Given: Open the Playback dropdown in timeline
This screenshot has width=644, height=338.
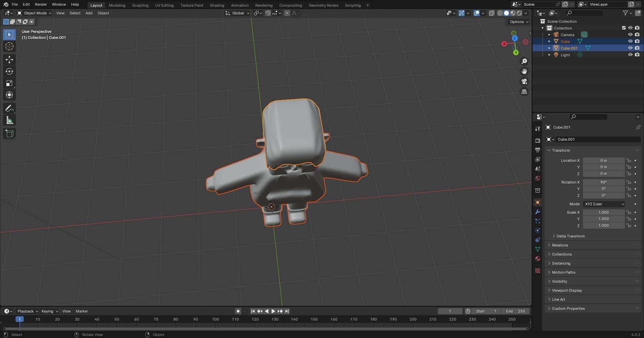Looking at the screenshot, I should click(x=28, y=311).
